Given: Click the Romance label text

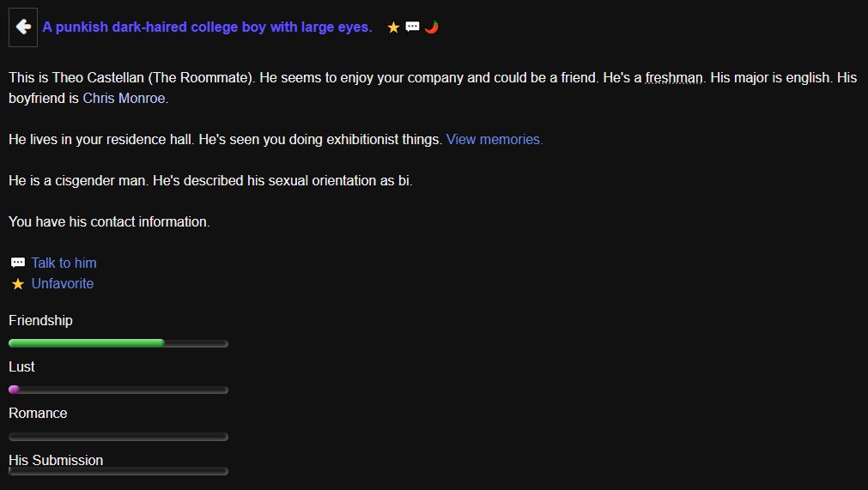Looking at the screenshot, I should (38, 414).
